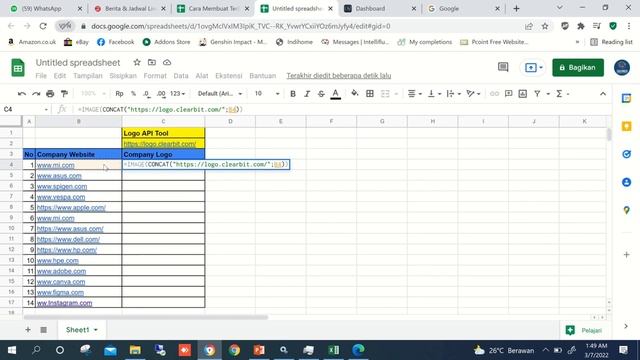Click the green Bagikan share button

pos(578,67)
